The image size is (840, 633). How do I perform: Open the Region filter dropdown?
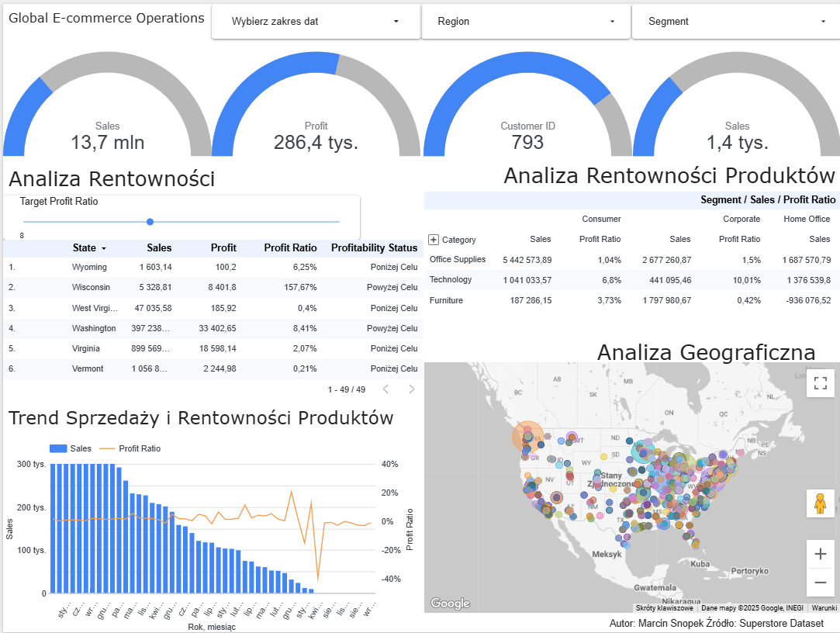[x=526, y=22]
